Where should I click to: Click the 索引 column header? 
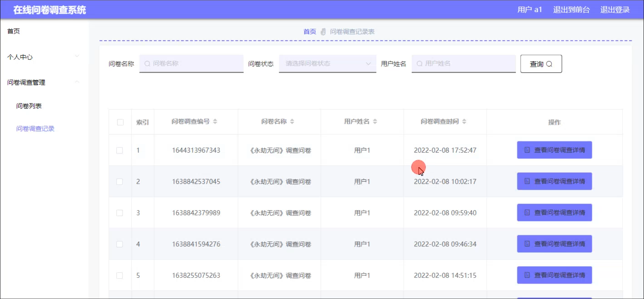coord(143,122)
